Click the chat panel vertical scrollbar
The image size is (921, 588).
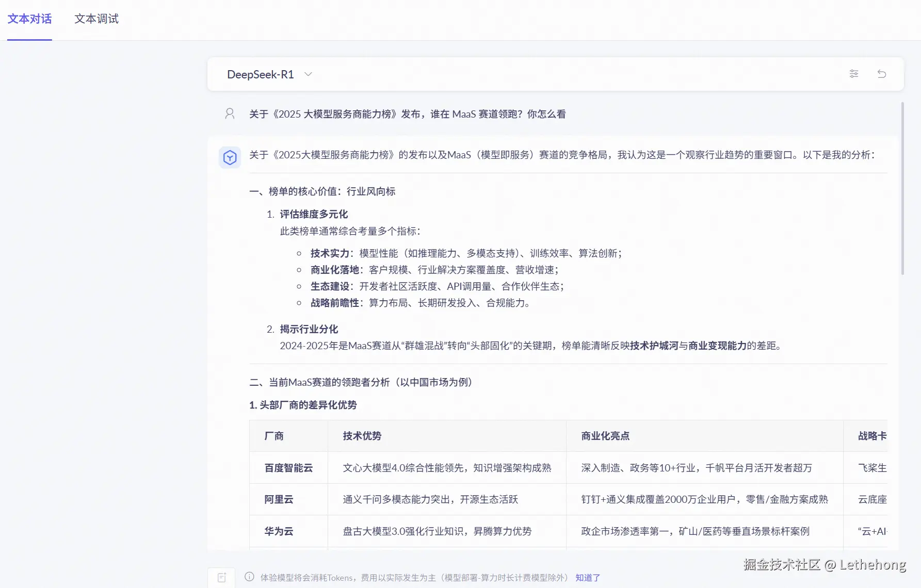902,188
